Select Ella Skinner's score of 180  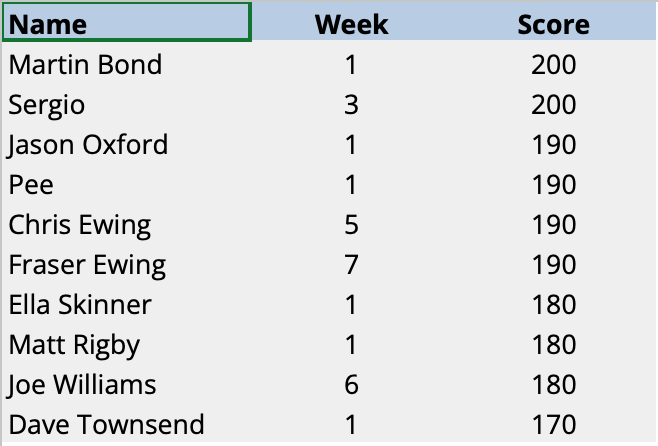pos(554,305)
